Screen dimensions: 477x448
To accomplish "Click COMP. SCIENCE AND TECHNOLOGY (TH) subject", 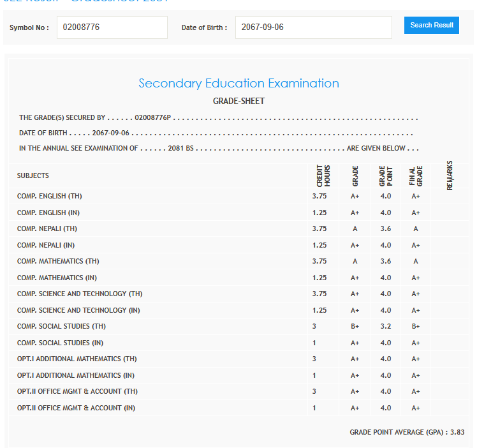I will 80,294.
